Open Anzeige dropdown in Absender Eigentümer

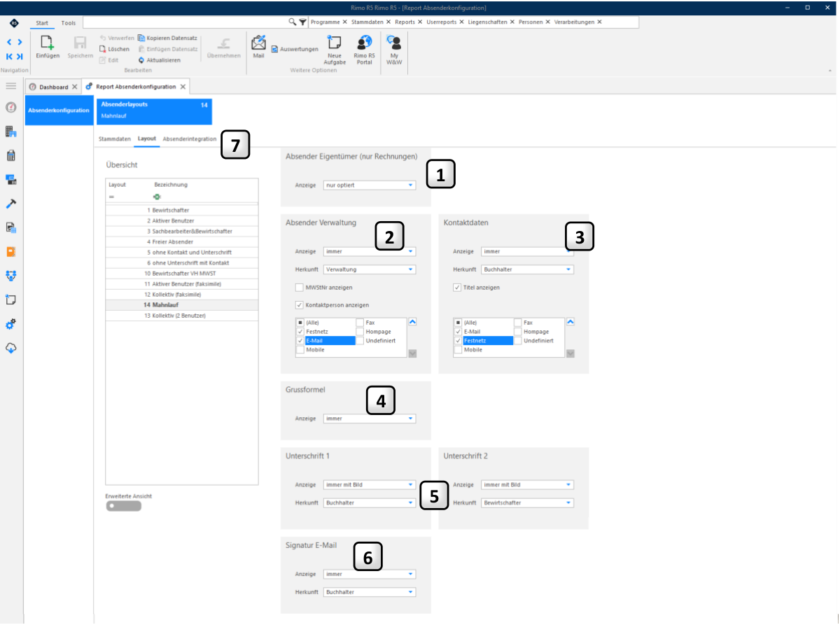coord(370,185)
